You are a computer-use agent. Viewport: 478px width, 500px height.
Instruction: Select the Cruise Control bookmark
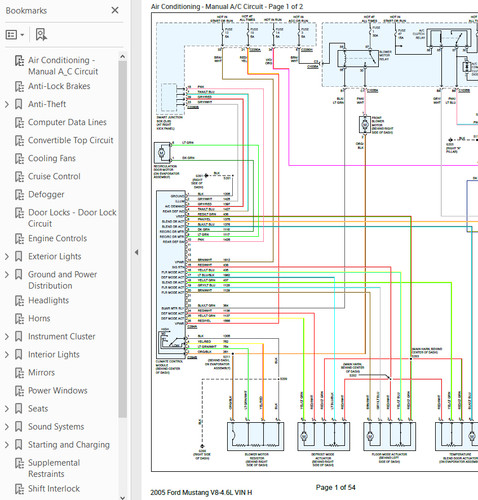click(54, 176)
